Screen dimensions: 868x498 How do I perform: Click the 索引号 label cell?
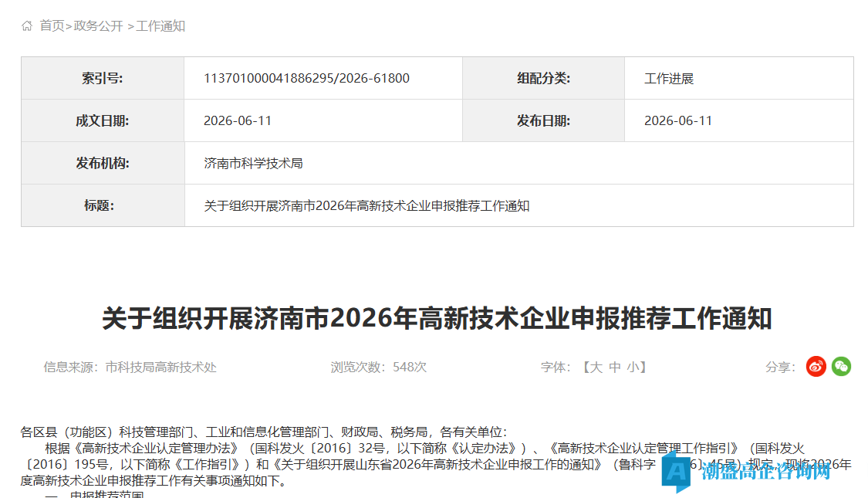pos(103,78)
